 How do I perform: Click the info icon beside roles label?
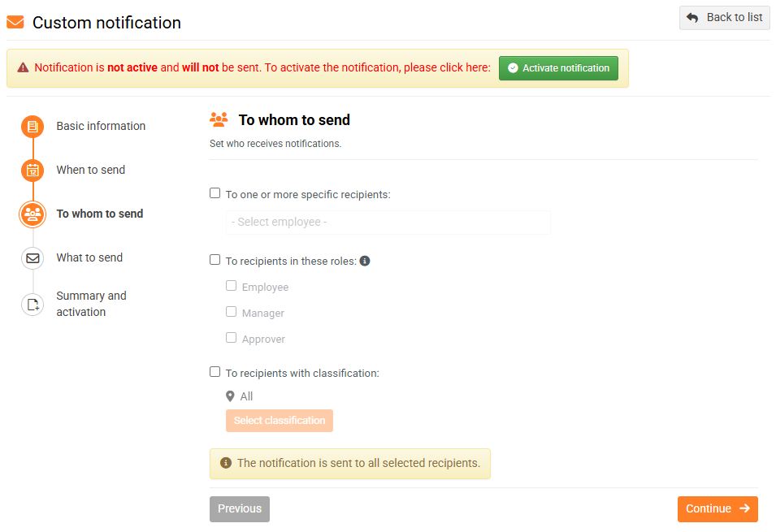pyautogui.click(x=365, y=261)
